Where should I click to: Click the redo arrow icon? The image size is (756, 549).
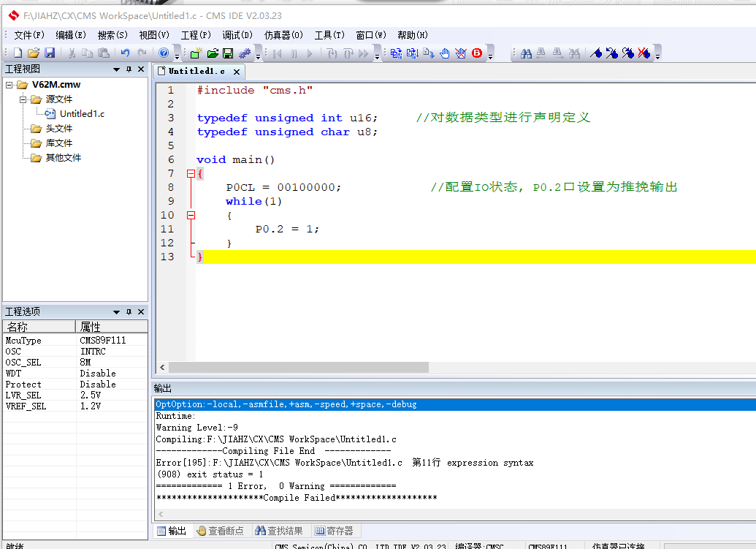coord(142,53)
